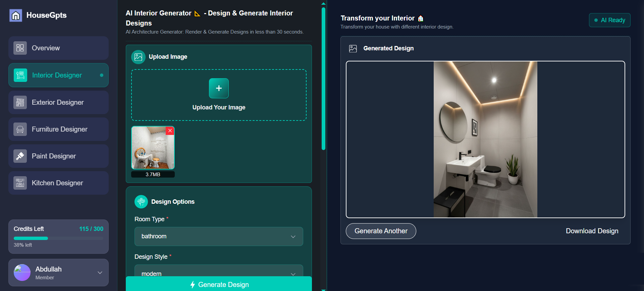Click the generated bathroom design image
This screenshot has height=291, width=644.
pos(485,139)
